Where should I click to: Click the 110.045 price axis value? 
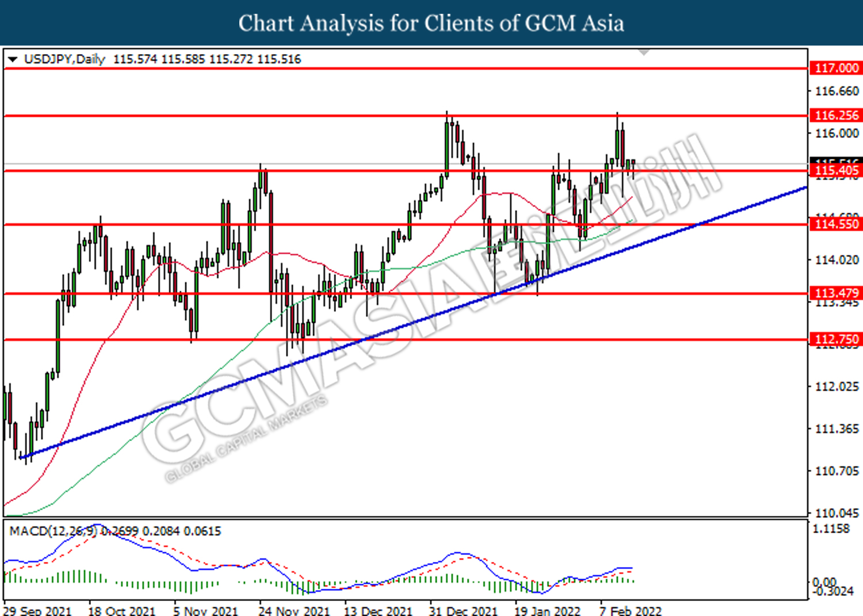(x=837, y=512)
